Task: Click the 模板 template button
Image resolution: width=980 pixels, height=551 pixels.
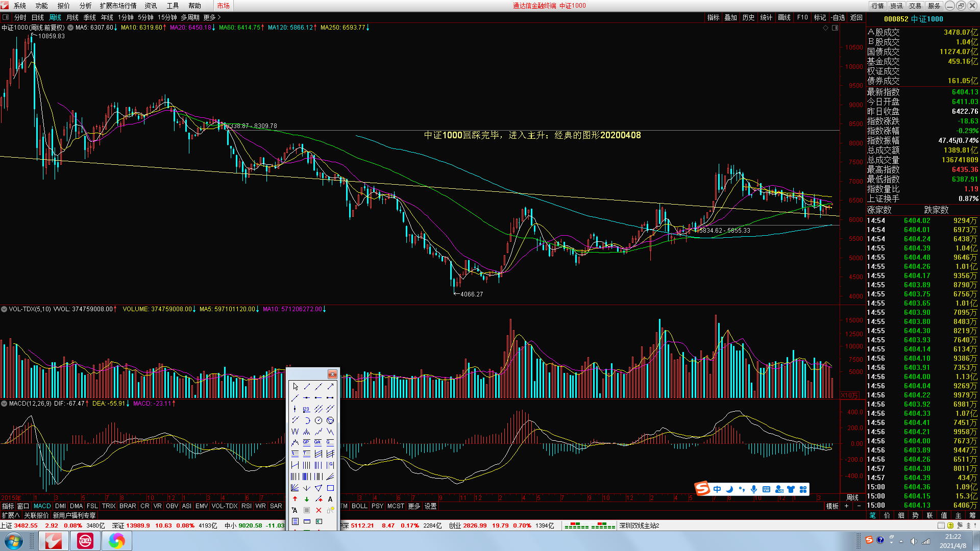Action: click(832, 506)
